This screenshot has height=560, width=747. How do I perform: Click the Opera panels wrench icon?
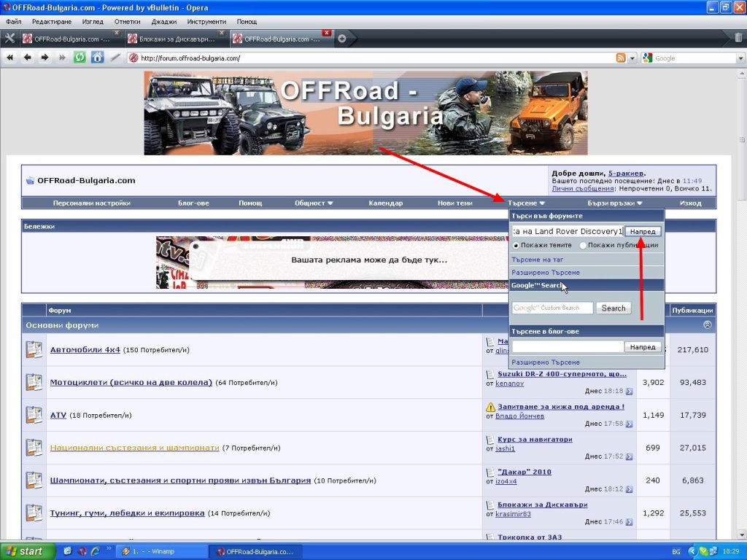pyautogui.click(x=9, y=39)
